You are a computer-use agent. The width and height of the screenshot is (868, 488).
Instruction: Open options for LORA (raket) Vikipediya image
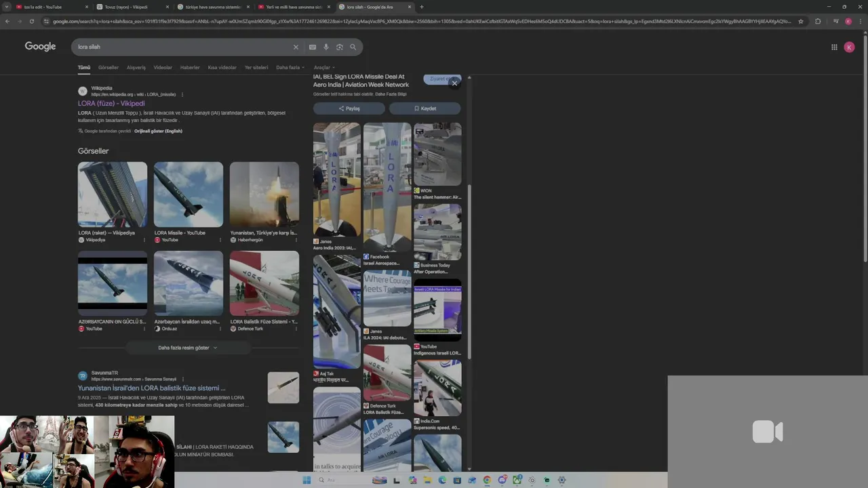pyautogui.click(x=144, y=240)
